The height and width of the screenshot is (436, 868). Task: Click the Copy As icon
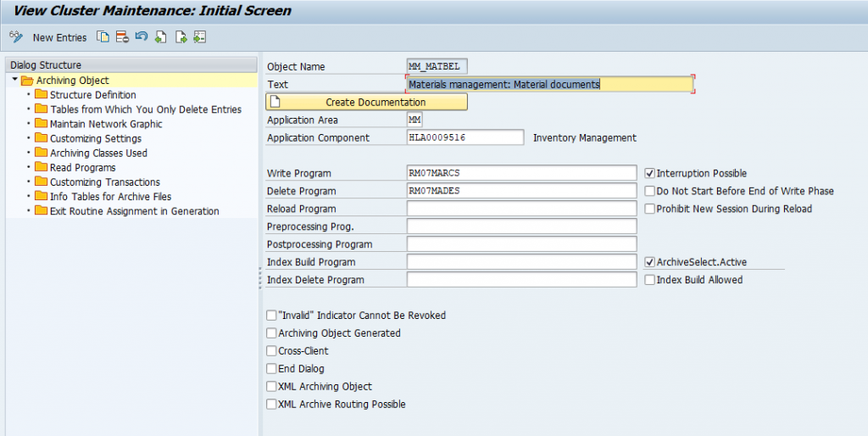[103, 37]
